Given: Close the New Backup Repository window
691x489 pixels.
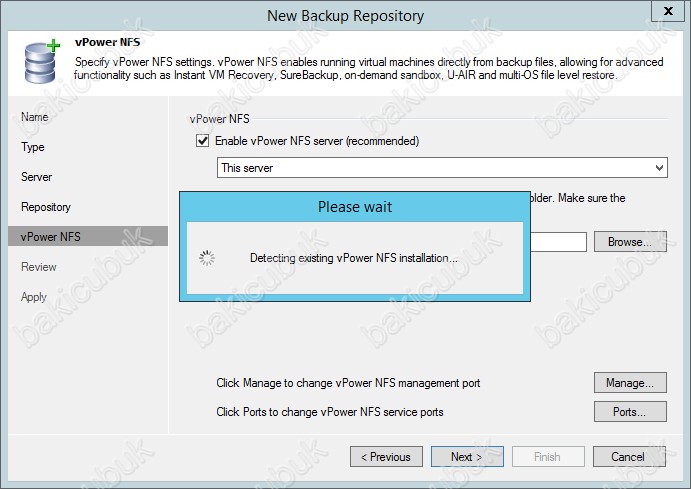Looking at the screenshot, I should pyautogui.click(x=669, y=11).
